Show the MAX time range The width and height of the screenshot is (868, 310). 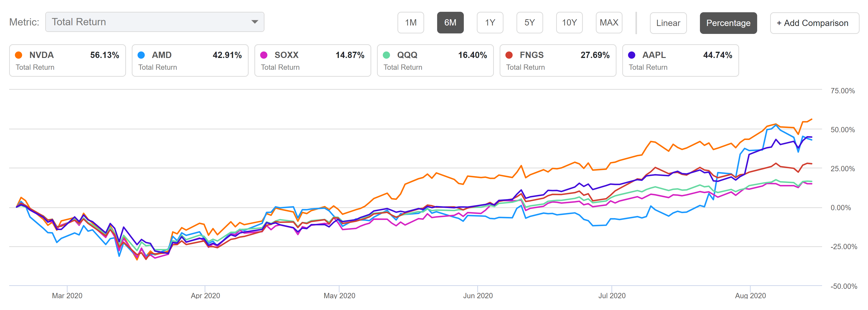pos(609,23)
